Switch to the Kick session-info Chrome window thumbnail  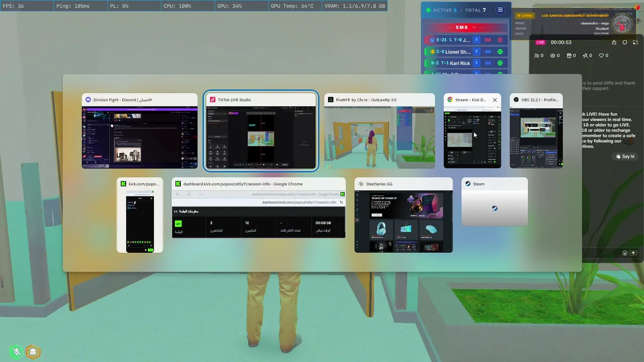click(x=259, y=208)
